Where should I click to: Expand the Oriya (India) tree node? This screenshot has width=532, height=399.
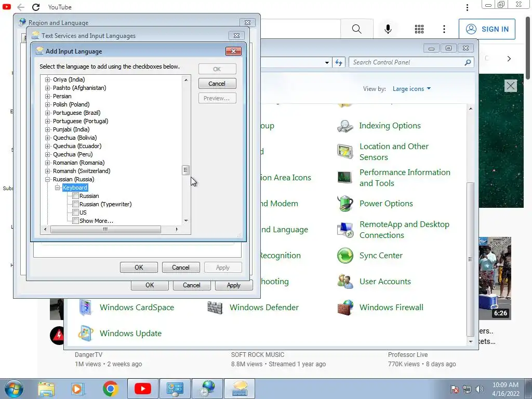(47, 79)
